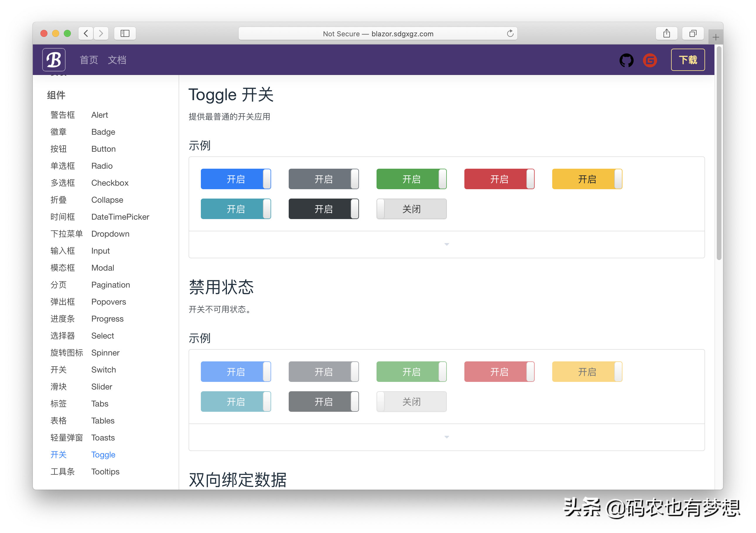Toggle the teal info 开启 switch

click(236, 209)
